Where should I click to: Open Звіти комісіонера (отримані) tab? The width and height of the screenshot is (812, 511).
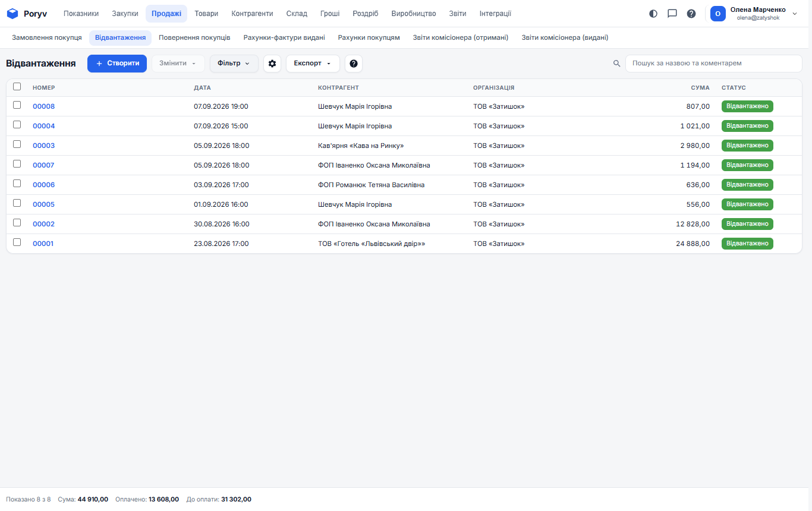click(x=461, y=37)
